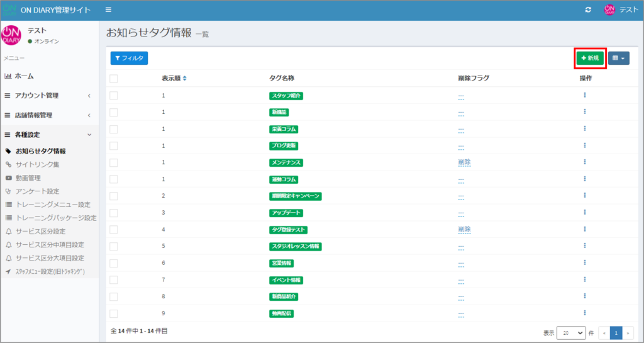
Task: Check the checkbox for スタッフ紹介 row
Action: click(x=114, y=96)
